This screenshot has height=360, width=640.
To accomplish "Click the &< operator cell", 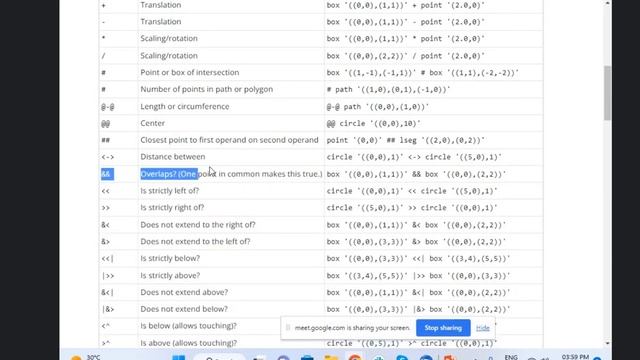I will coord(106,225).
